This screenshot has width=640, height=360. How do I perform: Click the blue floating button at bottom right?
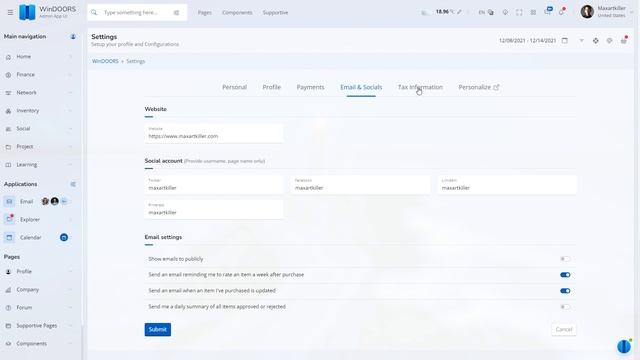pos(624,346)
